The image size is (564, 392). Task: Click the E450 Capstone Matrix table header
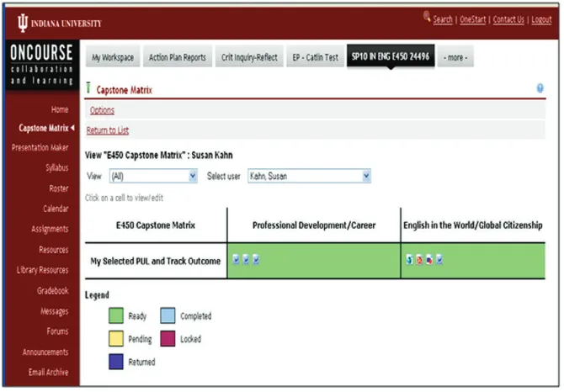click(x=156, y=225)
